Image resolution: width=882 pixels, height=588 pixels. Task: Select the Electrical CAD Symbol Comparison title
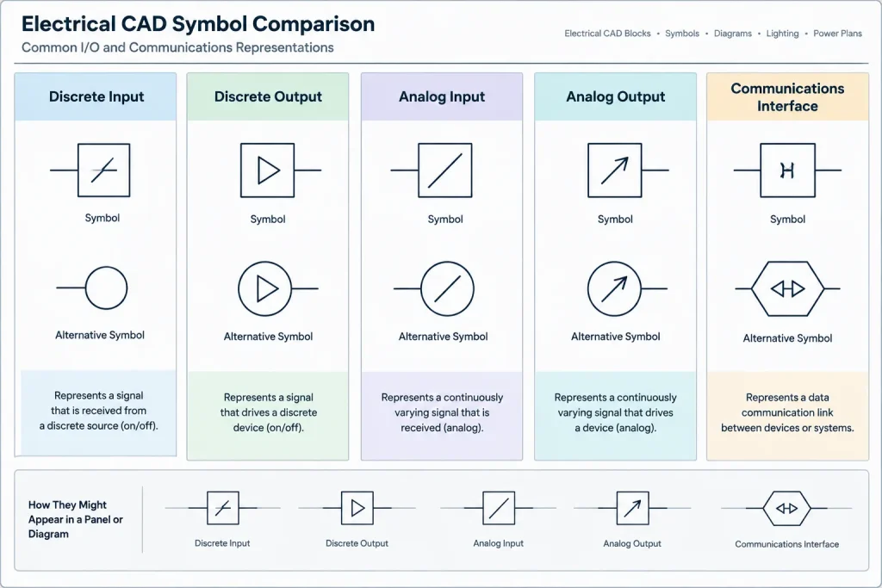tap(198, 23)
